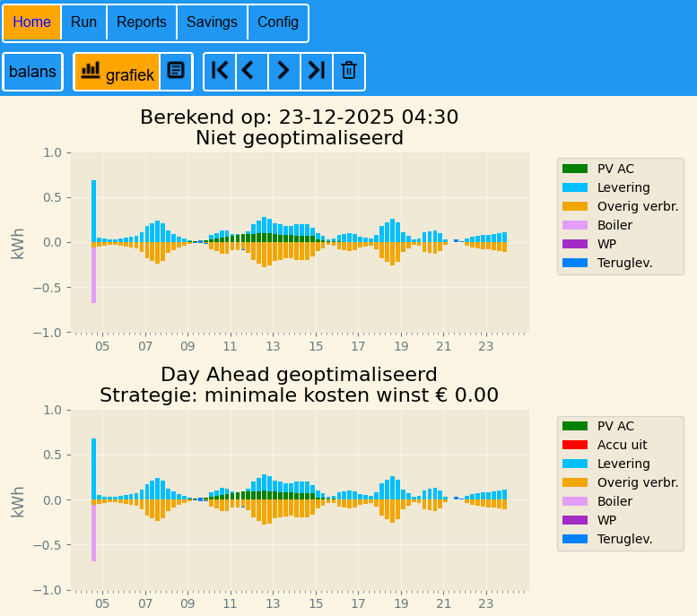The width and height of the screenshot is (697, 616).
Task: Click 'Teruglev.' label in top legend
Action: pyautogui.click(x=625, y=263)
